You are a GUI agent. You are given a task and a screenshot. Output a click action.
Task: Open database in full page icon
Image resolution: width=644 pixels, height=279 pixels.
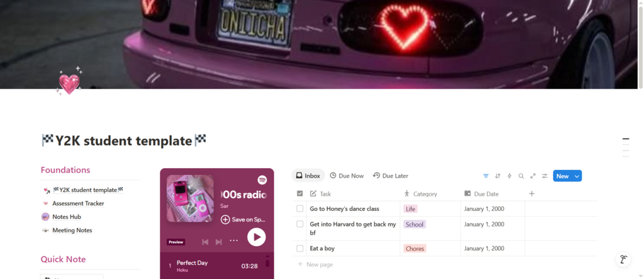(533, 176)
